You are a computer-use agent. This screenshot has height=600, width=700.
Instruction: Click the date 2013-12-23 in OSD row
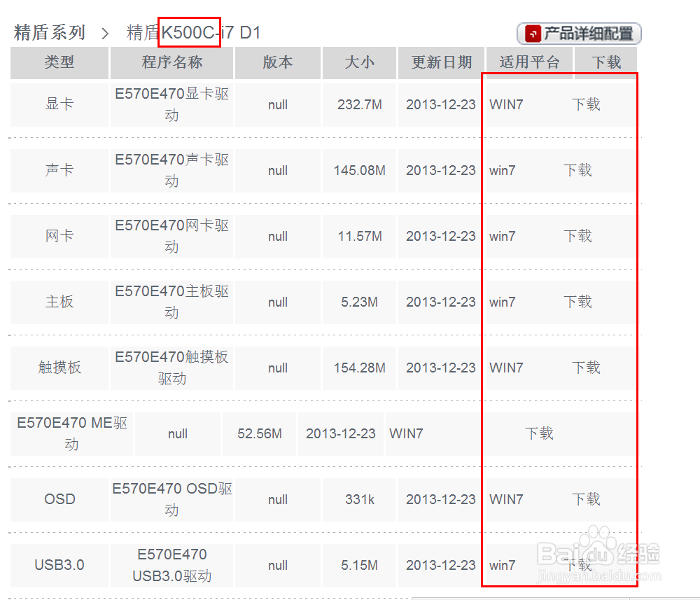point(441,499)
